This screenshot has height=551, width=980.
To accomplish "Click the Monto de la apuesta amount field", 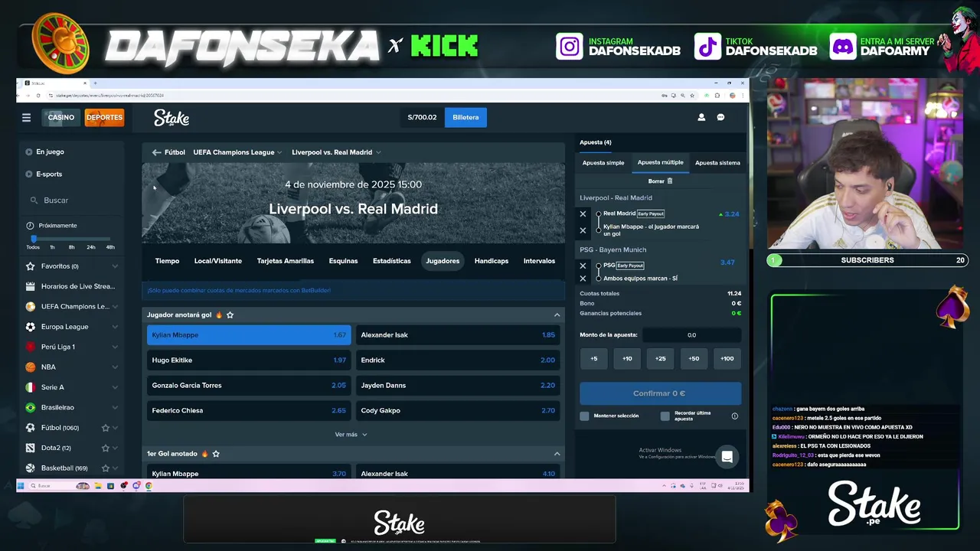I will [691, 335].
